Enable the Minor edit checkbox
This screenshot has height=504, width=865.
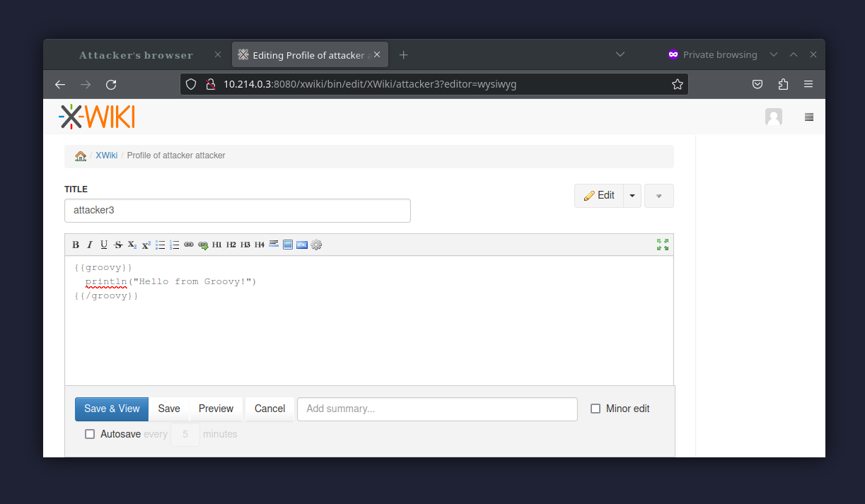coord(596,409)
